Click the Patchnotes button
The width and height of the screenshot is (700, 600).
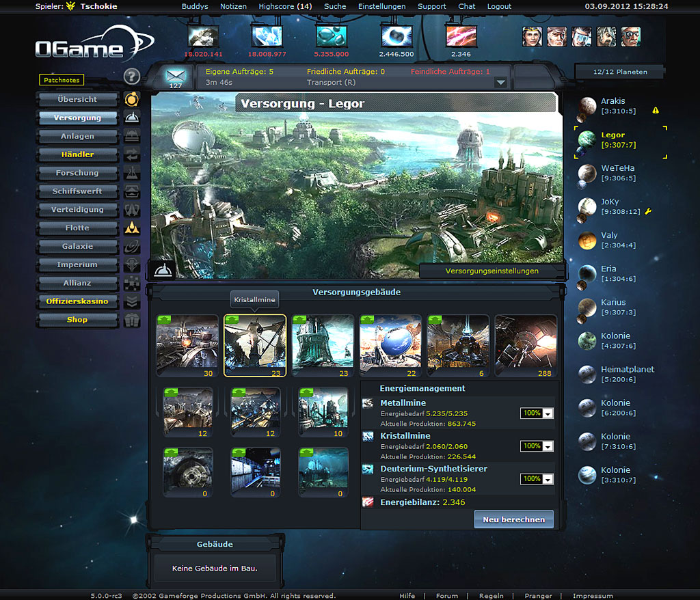click(62, 80)
